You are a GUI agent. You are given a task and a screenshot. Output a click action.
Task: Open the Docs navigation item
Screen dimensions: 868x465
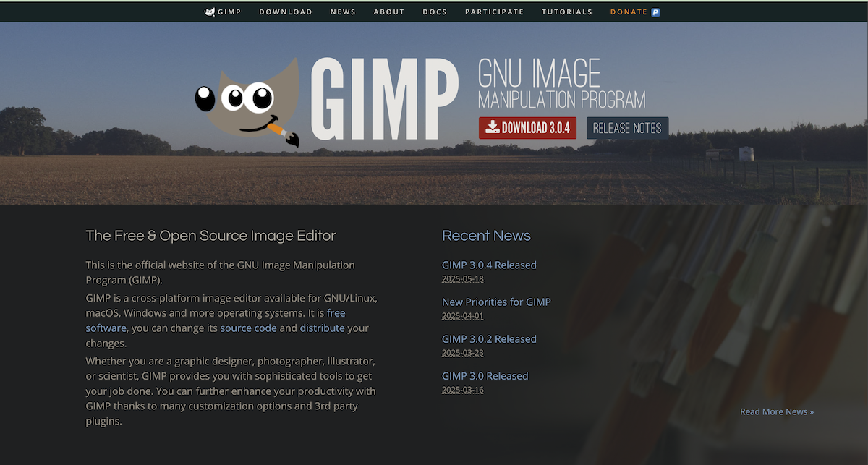click(435, 12)
